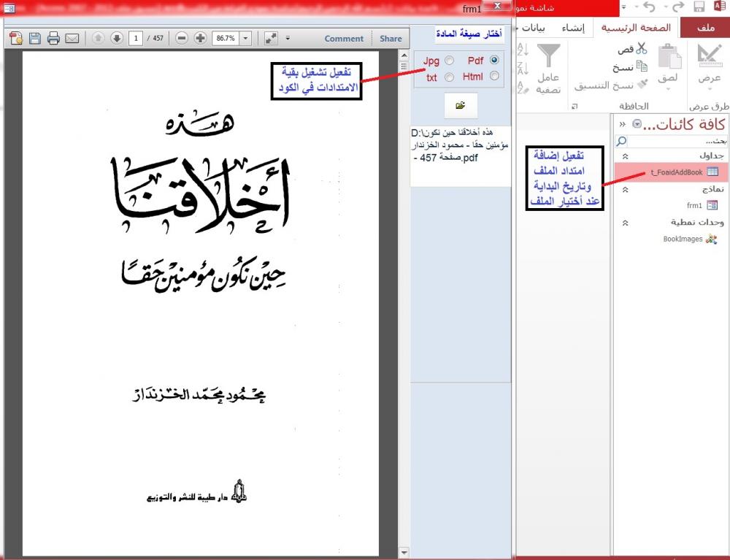Click the zoom 86.7% value field
730x560 pixels.
[226, 38]
